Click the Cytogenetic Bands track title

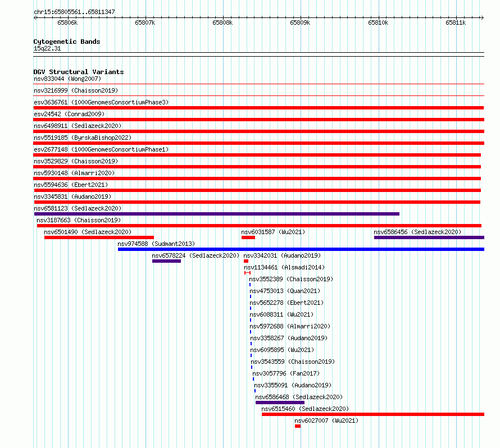(67, 42)
